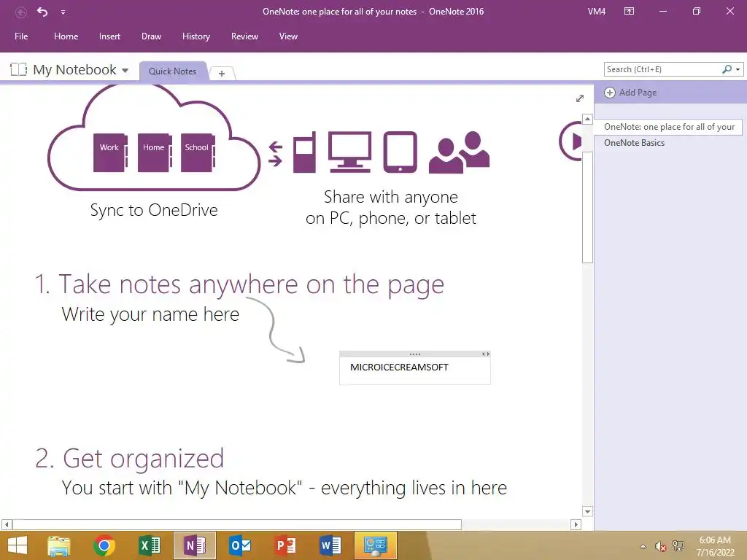Click the sync arrows beside the cloud
The height and width of the screenshot is (560, 747).
coord(275,155)
